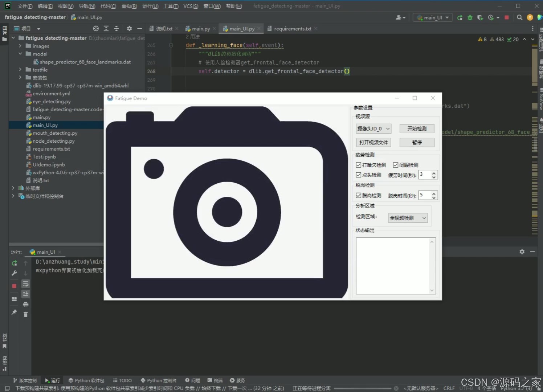The width and height of the screenshot is (543, 392).
Task: Open project panel settings gear
Action: [x=129, y=28]
